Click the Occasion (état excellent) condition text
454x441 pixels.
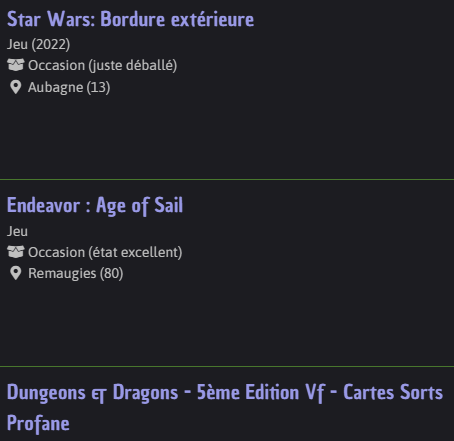[105, 252]
